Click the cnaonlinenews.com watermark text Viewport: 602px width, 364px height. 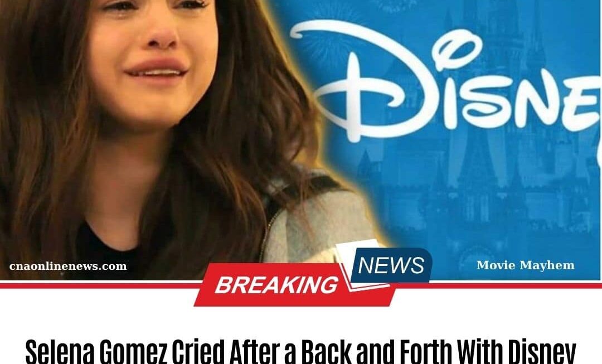68,266
